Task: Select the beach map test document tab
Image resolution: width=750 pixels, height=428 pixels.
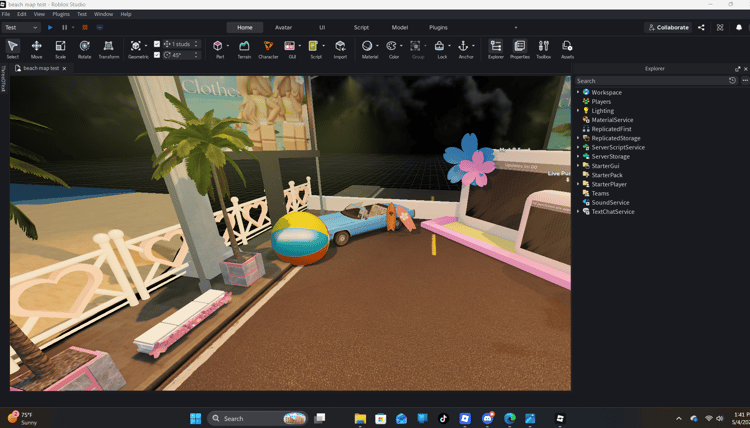Action: (x=41, y=68)
